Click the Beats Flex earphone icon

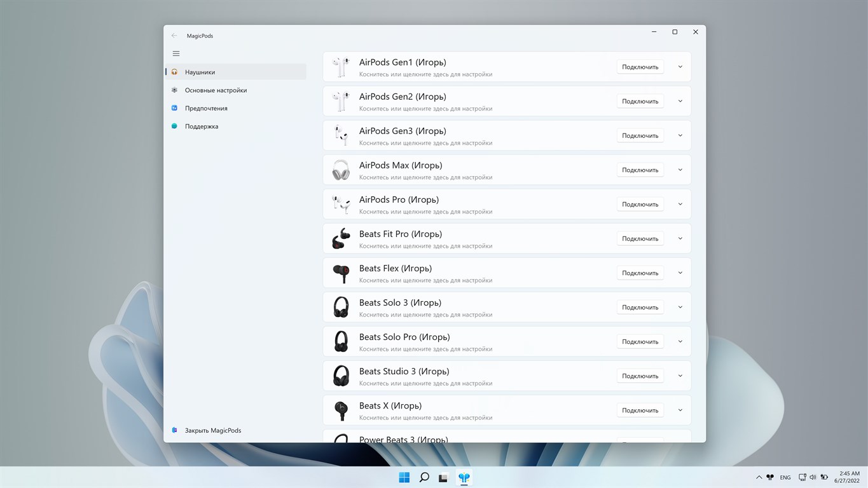[x=341, y=273]
